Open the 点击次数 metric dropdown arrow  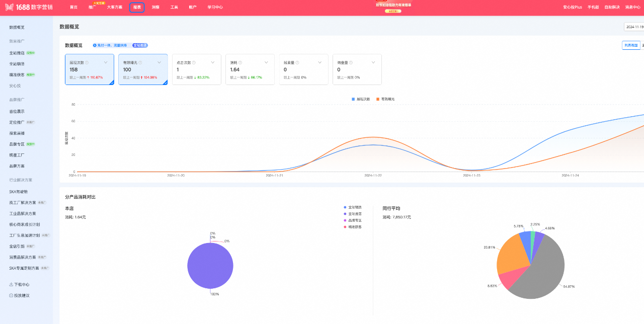213,62
